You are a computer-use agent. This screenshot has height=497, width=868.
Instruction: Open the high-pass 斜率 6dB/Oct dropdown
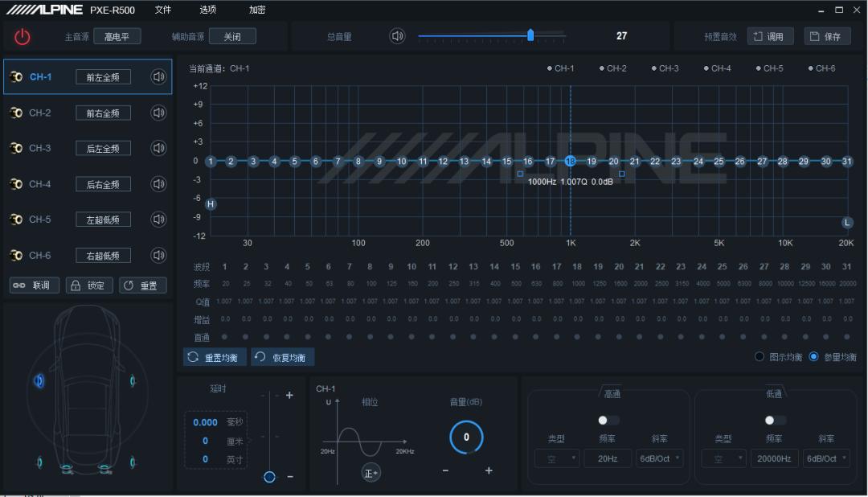click(x=659, y=458)
